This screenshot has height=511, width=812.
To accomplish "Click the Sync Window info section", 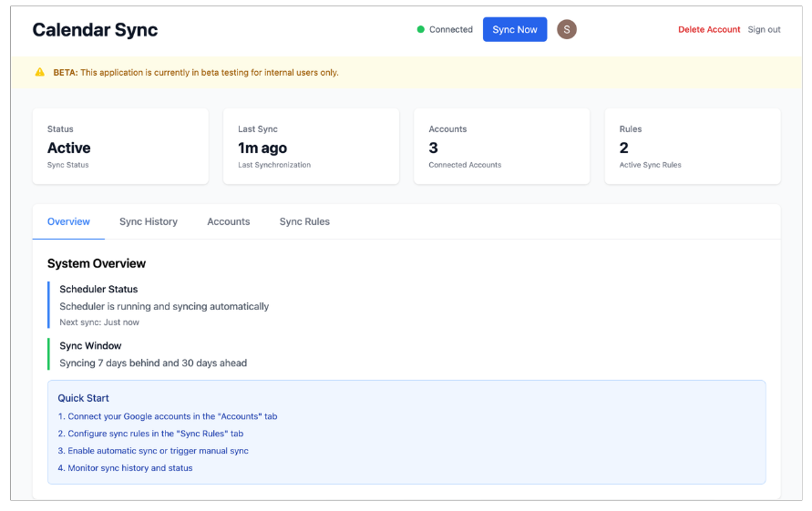I will (x=153, y=354).
